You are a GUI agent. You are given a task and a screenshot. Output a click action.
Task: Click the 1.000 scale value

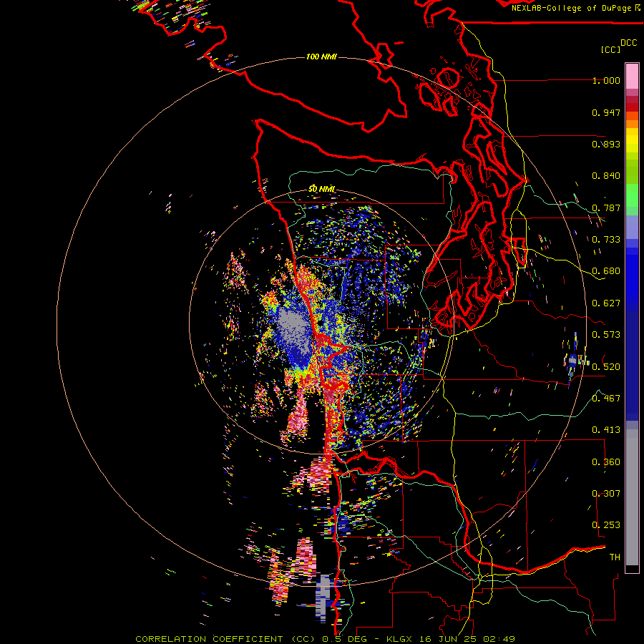click(x=606, y=80)
